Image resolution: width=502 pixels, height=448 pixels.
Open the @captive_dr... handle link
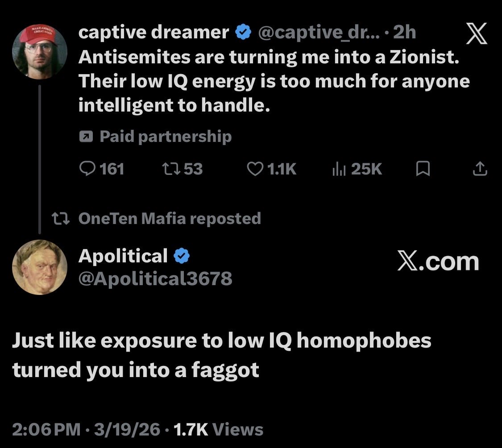[317, 33]
